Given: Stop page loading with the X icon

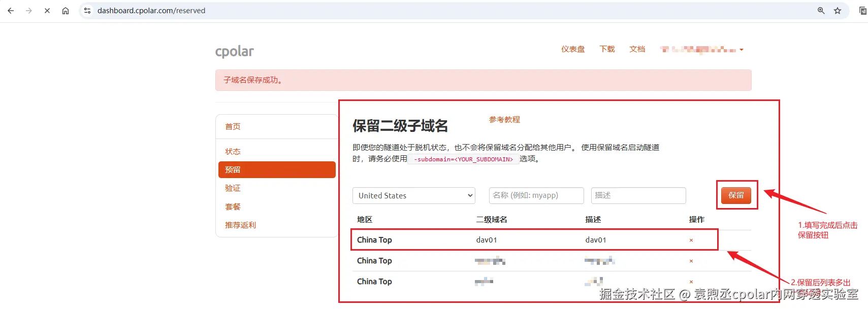Looking at the screenshot, I should pyautogui.click(x=47, y=11).
